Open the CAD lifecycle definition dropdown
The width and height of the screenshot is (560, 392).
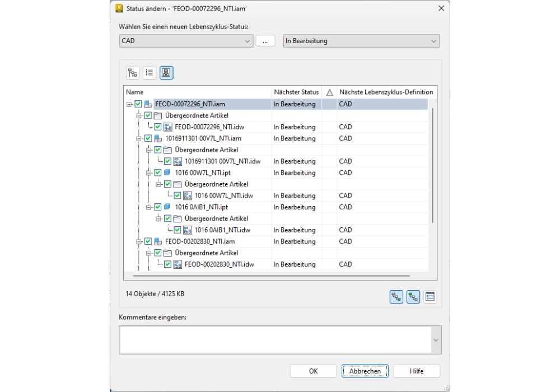click(x=186, y=41)
